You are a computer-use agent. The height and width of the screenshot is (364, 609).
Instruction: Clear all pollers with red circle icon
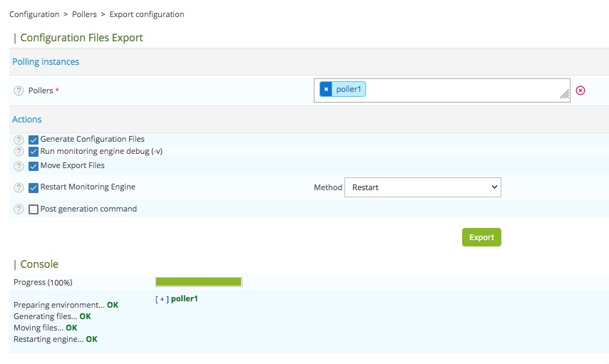tap(580, 90)
